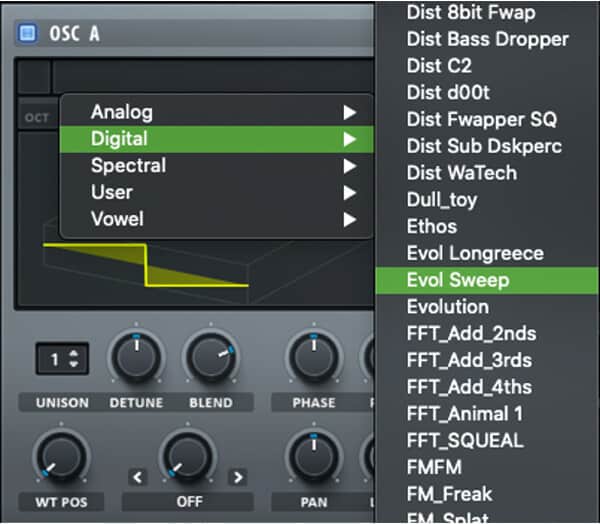Choose the Evolution wavetable
This screenshot has width=600, height=524.
pos(487,307)
